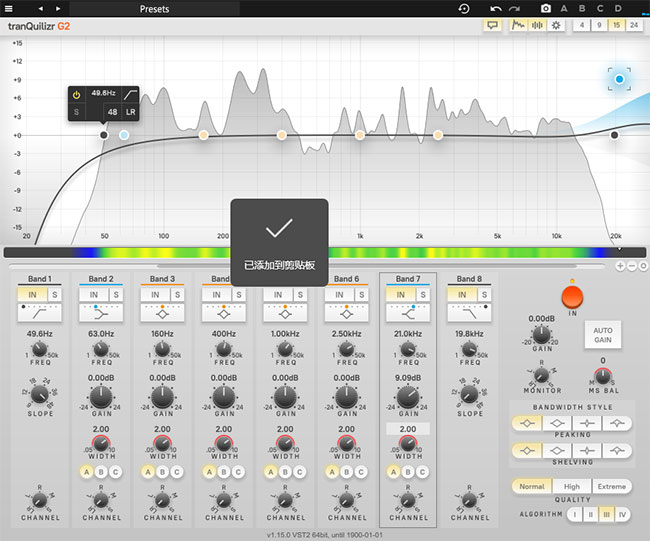Open Band 7 filter type selector
650x541 pixels.
407,313
